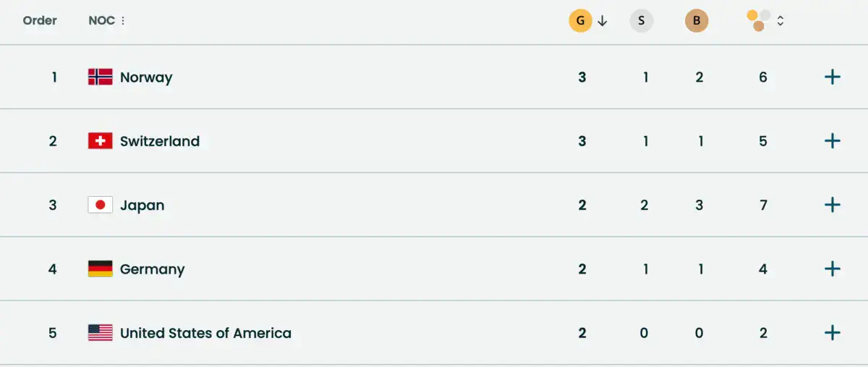
Task: Expand United States of America row
Action: click(x=833, y=332)
